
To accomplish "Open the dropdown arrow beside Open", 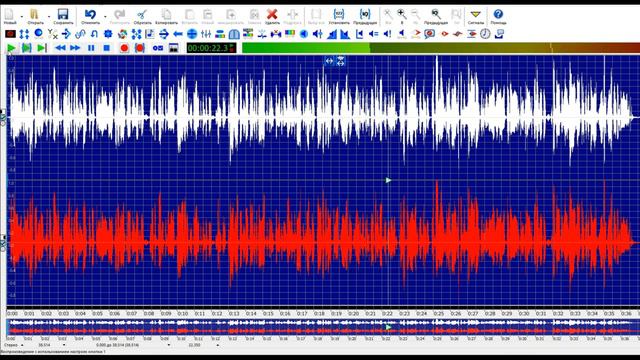I will [x=49, y=17].
